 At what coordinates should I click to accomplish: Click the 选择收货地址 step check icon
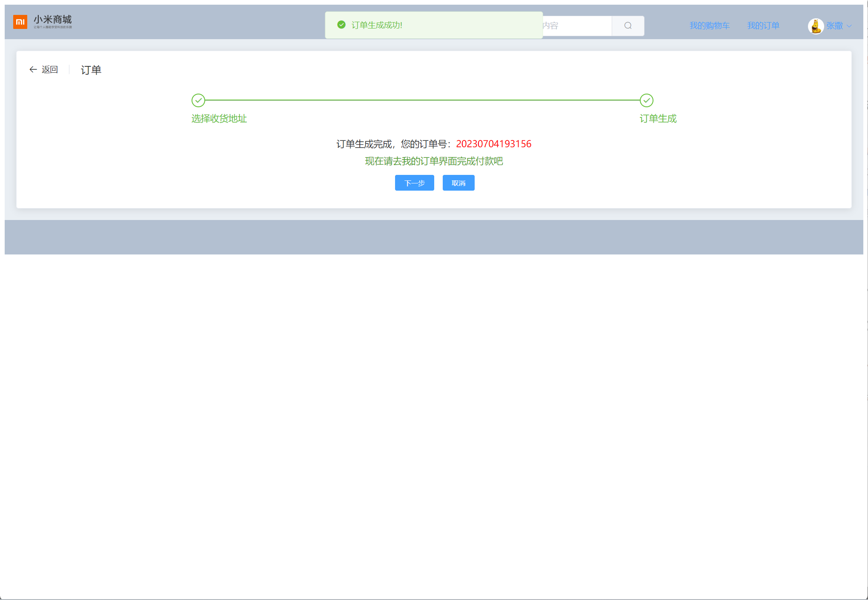coord(198,100)
